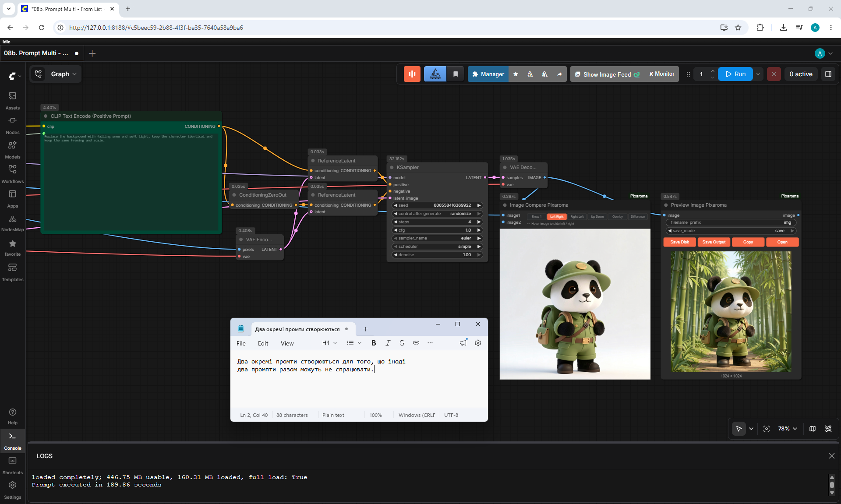
Task: Toggle collapse dot on KSampler node
Action: pos(392,167)
